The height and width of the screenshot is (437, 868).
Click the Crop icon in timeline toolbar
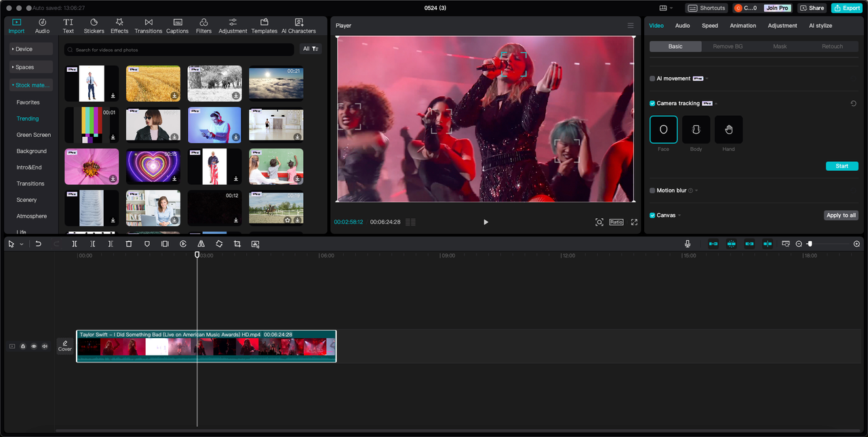[x=237, y=244]
